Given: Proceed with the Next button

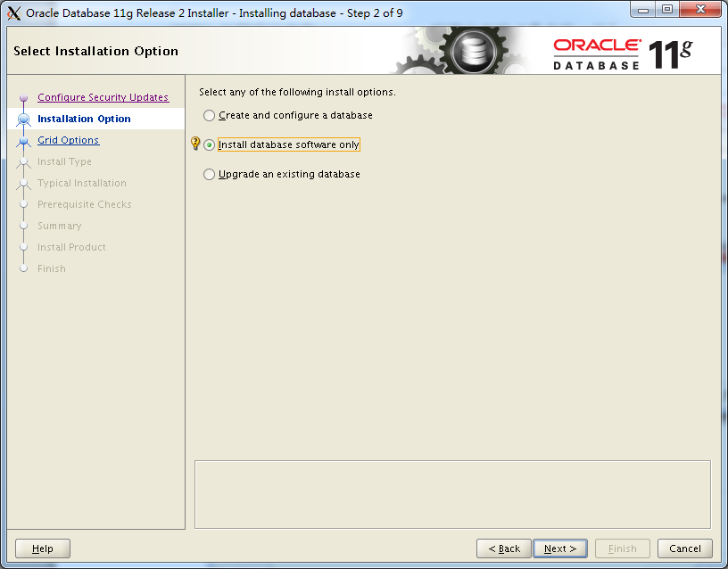Looking at the screenshot, I should click(x=560, y=548).
